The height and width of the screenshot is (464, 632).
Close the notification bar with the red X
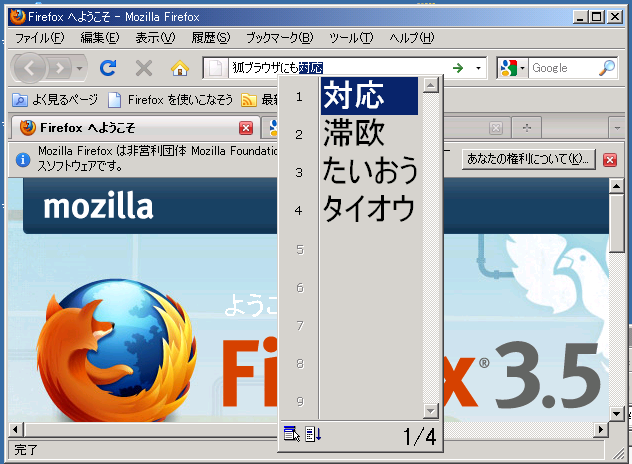tap(610, 160)
